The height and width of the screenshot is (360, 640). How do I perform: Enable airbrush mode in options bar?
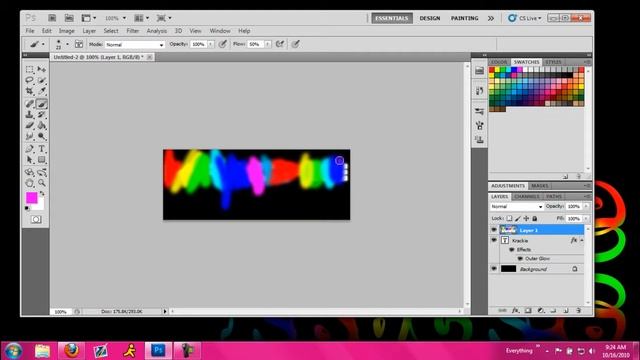point(280,44)
